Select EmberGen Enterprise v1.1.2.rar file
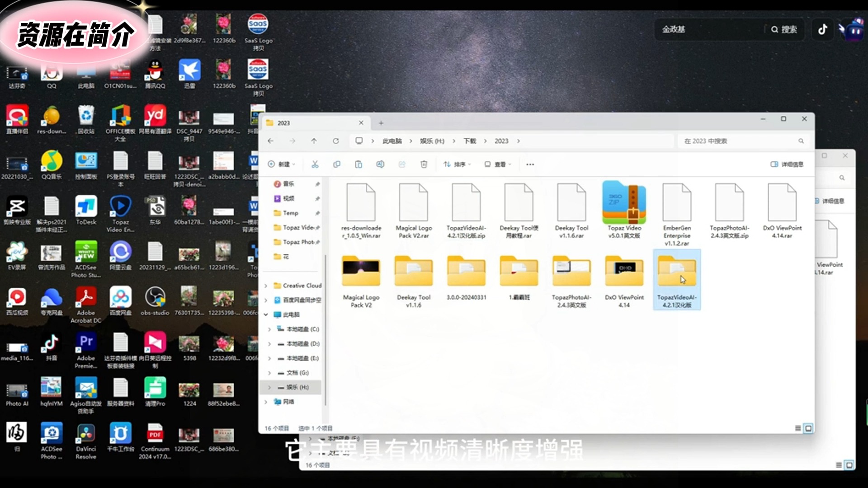Image resolution: width=868 pixels, height=488 pixels. point(677,214)
